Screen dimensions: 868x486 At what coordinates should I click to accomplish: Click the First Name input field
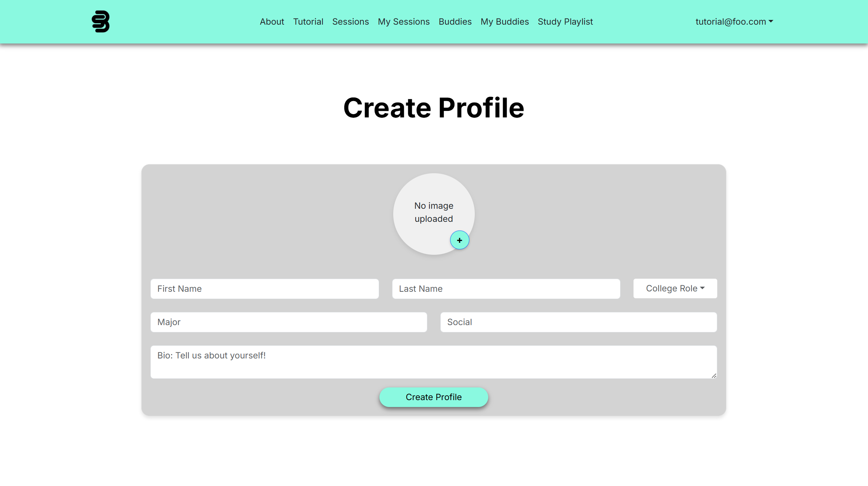[x=265, y=288]
